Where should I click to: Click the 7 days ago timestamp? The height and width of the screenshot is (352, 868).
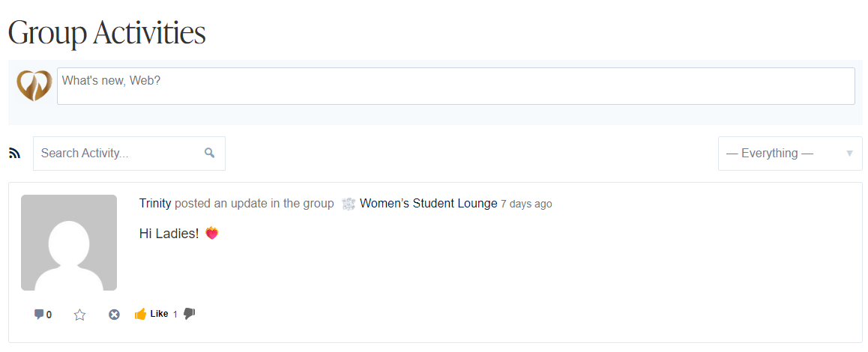tap(526, 204)
